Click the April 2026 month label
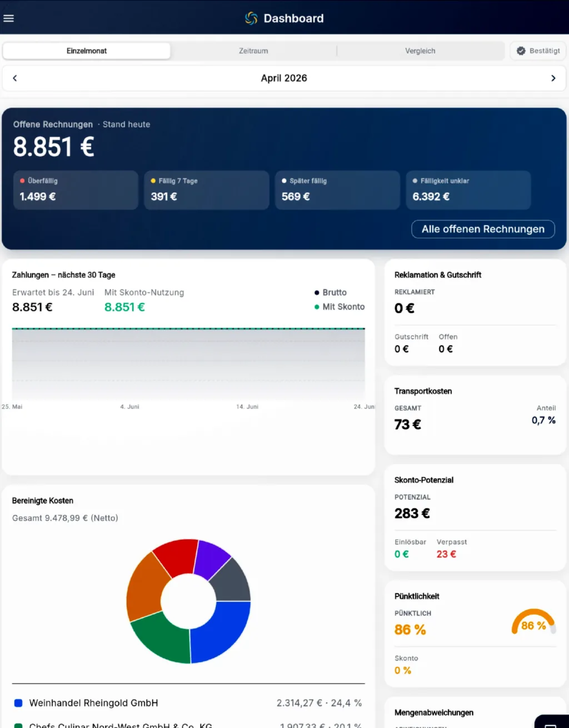569x728 pixels. [284, 78]
